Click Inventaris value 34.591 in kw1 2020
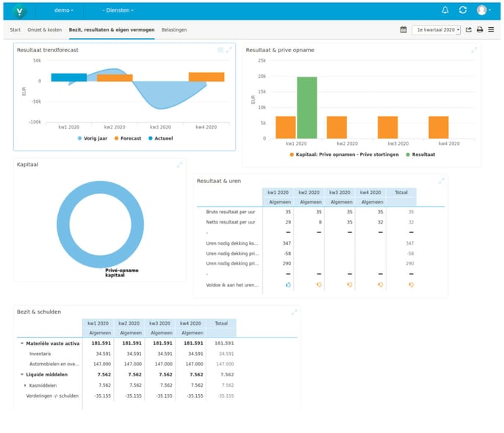The height and width of the screenshot is (433, 504). tap(103, 354)
